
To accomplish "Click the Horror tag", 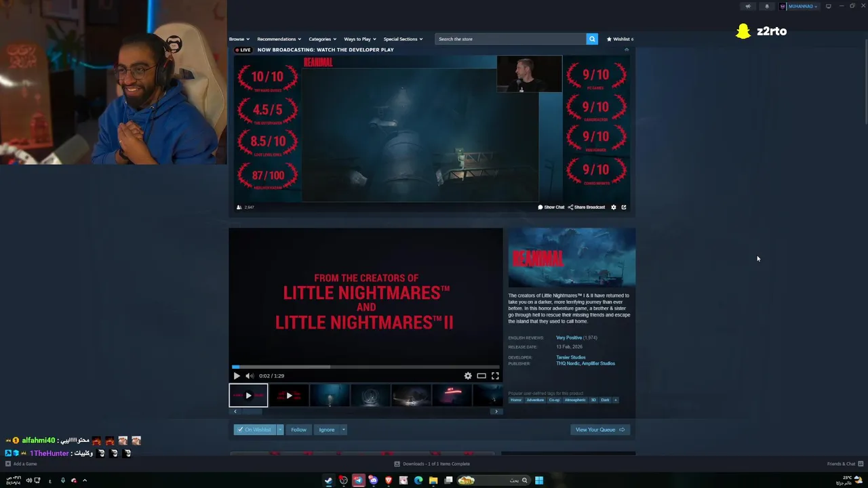I will tap(516, 400).
